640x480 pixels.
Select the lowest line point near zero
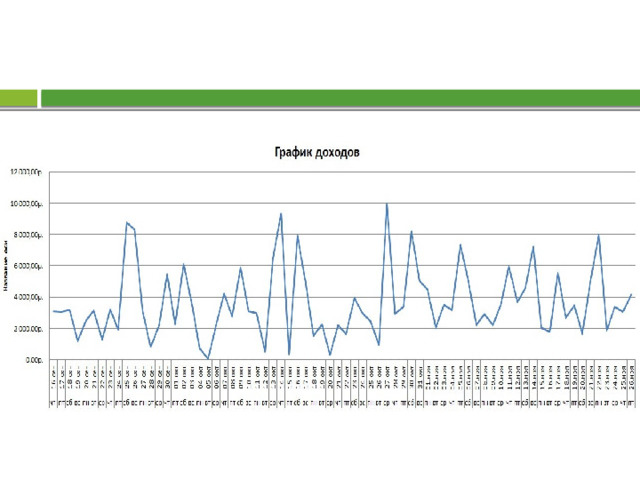click(208, 358)
